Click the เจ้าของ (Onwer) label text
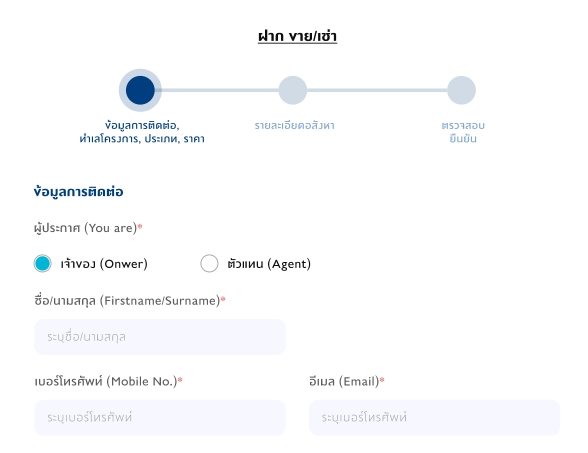 [104, 264]
